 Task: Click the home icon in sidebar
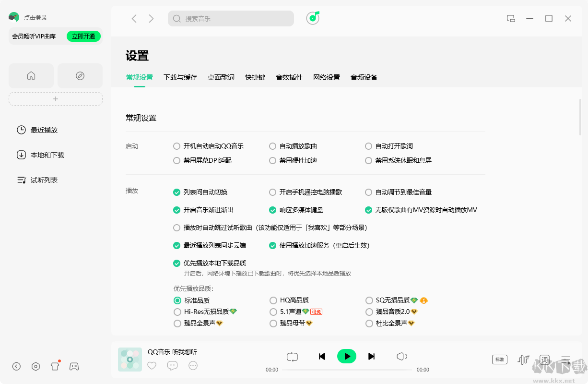[x=31, y=76]
